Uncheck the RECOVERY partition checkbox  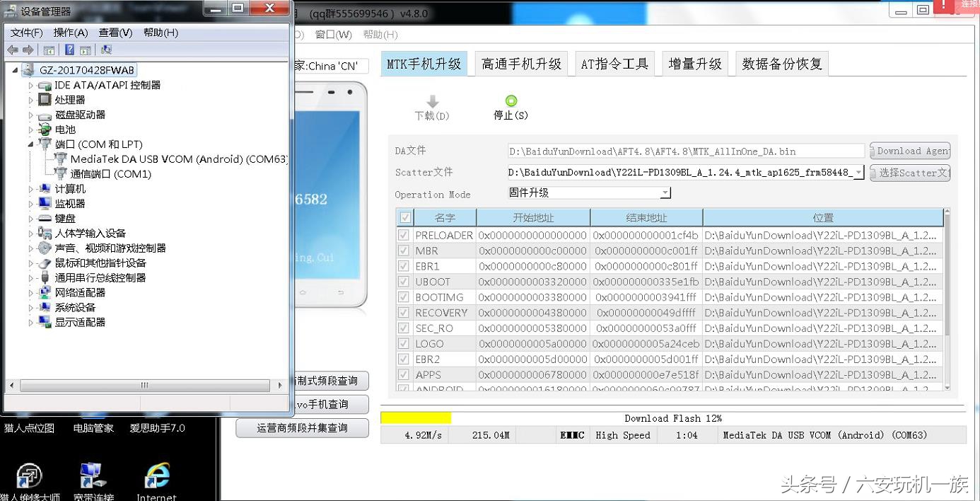coord(403,312)
